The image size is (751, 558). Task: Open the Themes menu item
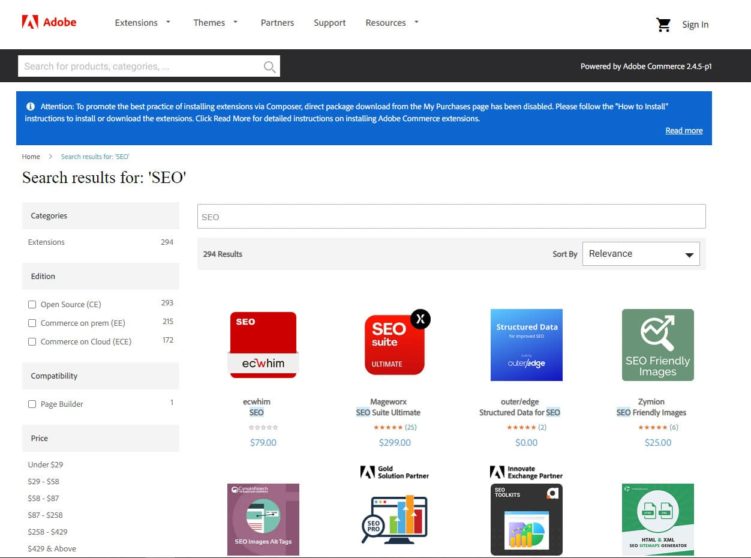coord(209,23)
